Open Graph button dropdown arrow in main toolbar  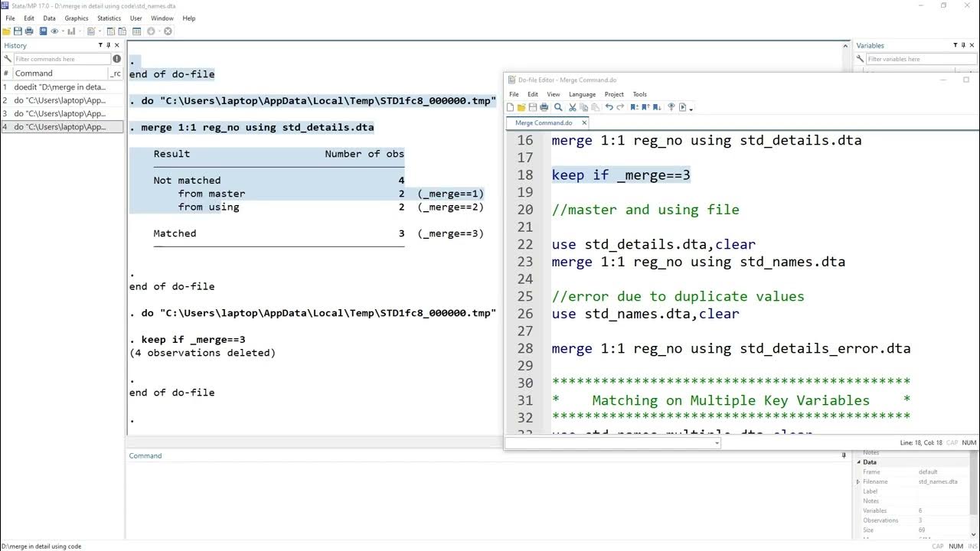pos(80,31)
